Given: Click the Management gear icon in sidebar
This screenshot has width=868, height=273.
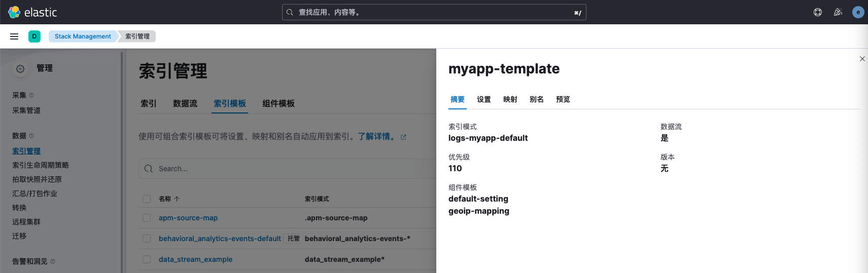Looking at the screenshot, I should [20, 69].
